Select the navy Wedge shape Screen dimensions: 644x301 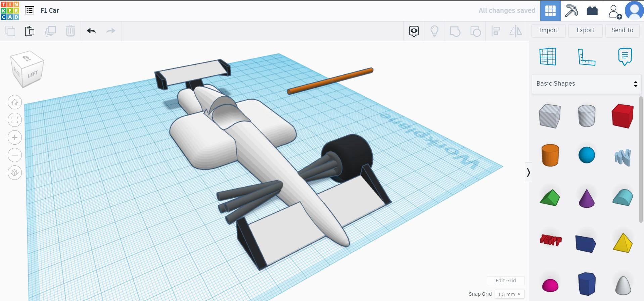click(x=586, y=243)
